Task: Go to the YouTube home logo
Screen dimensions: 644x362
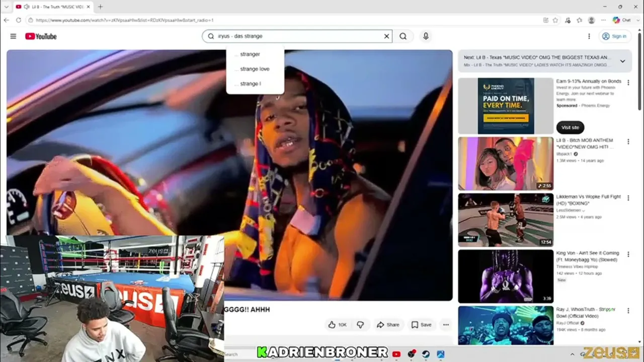Action: tap(41, 36)
